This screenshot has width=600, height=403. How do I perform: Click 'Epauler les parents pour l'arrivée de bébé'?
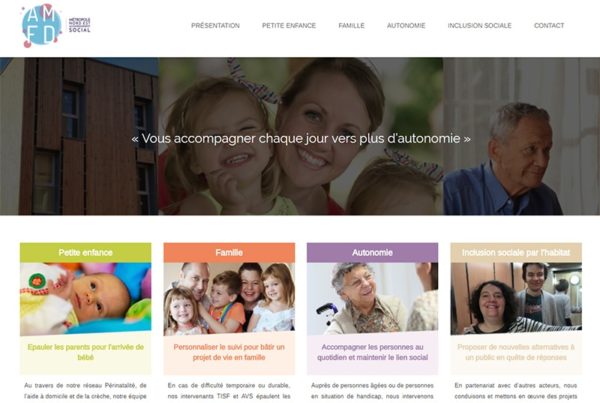tap(86, 352)
